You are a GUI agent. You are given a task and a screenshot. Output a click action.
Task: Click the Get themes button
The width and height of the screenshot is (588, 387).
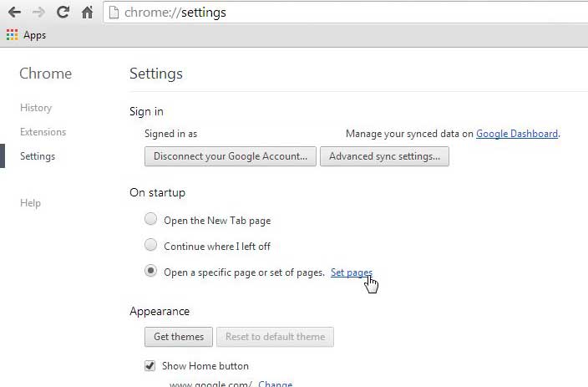pos(179,337)
